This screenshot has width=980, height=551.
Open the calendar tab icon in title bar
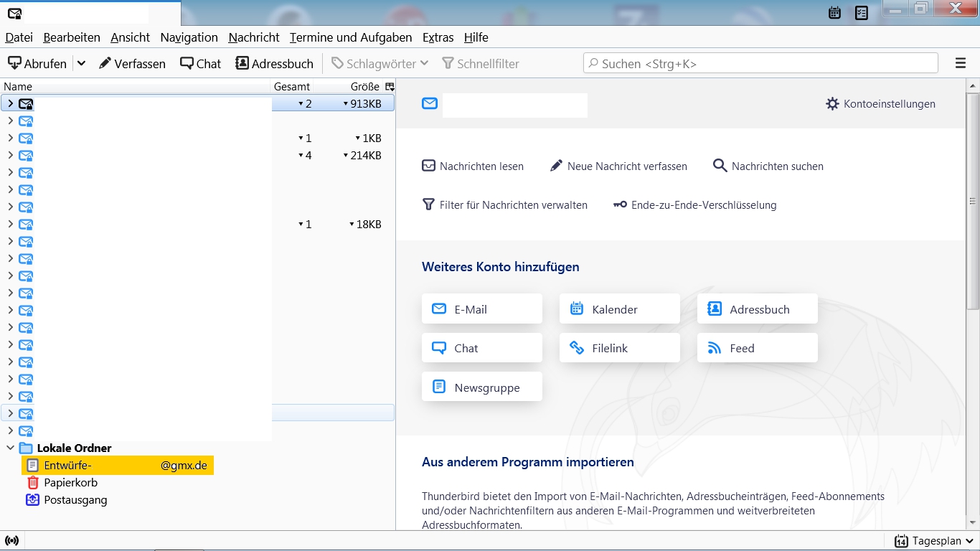(834, 12)
